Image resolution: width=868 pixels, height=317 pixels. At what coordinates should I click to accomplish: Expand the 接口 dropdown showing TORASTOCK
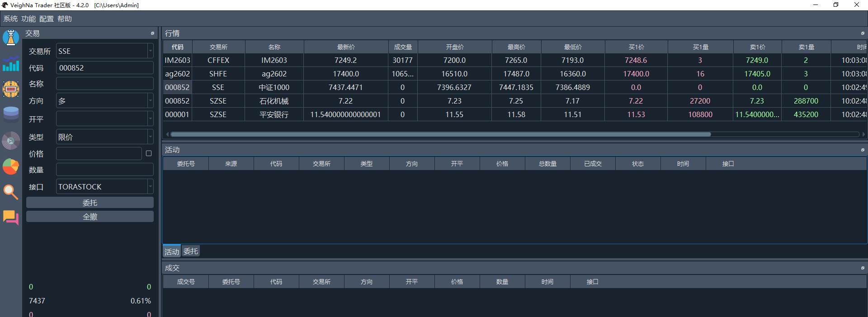click(x=104, y=187)
